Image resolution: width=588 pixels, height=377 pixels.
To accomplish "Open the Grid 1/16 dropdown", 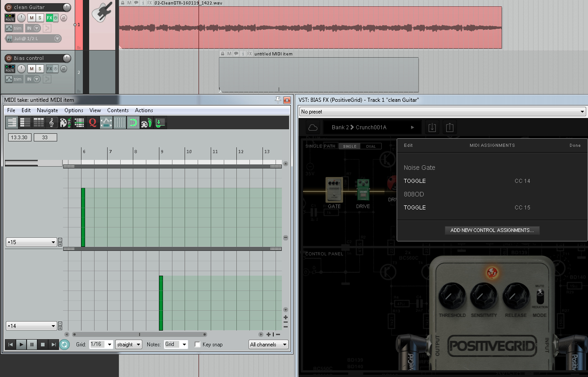I will click(x=101, y=345).
